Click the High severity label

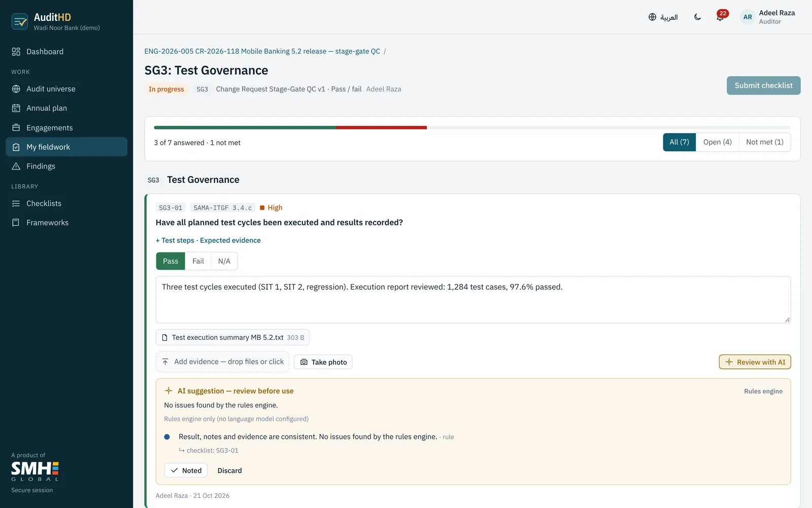[271, 208]
